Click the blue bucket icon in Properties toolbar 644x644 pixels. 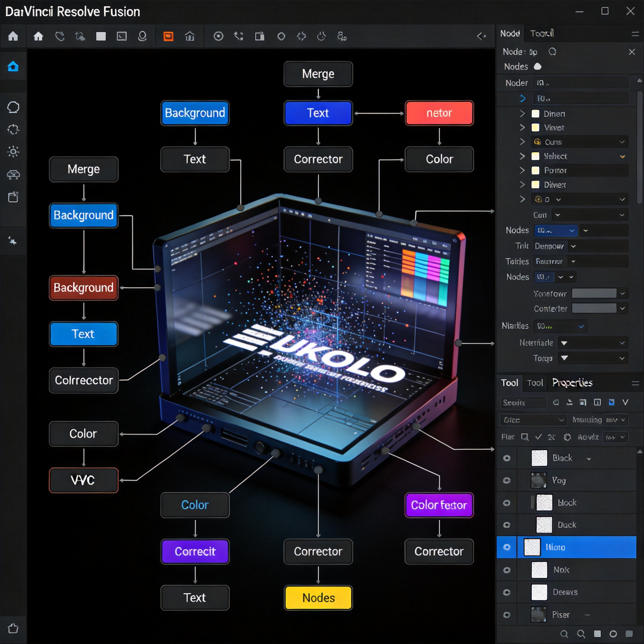click(x=612, y=402)
